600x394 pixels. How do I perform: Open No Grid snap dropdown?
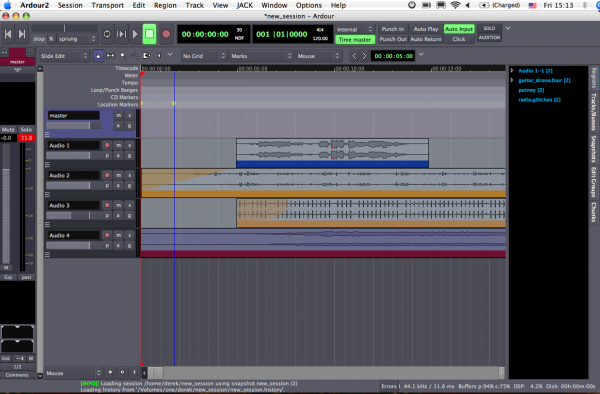[x=204, y=56]
